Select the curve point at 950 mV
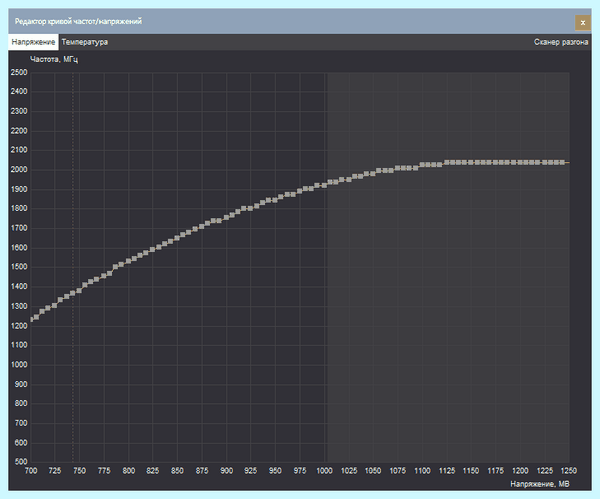600x499 pixels. click(275, 200)
